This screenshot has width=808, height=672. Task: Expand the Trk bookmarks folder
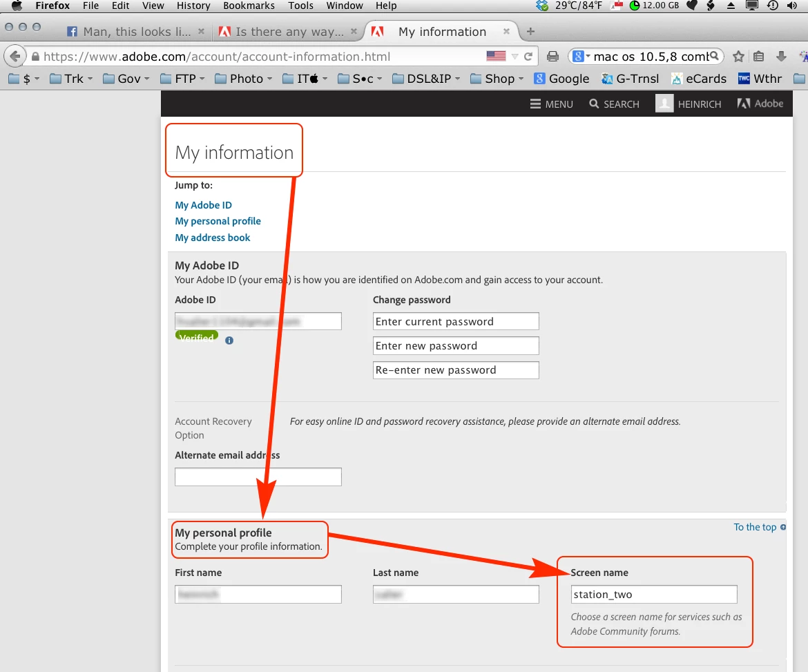(70, 78)
